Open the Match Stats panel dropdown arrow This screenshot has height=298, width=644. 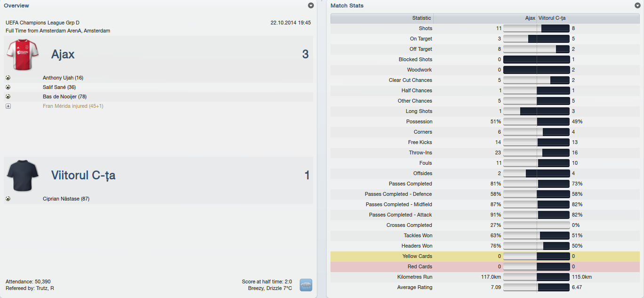pyautogui.click(x=637, y=6)
